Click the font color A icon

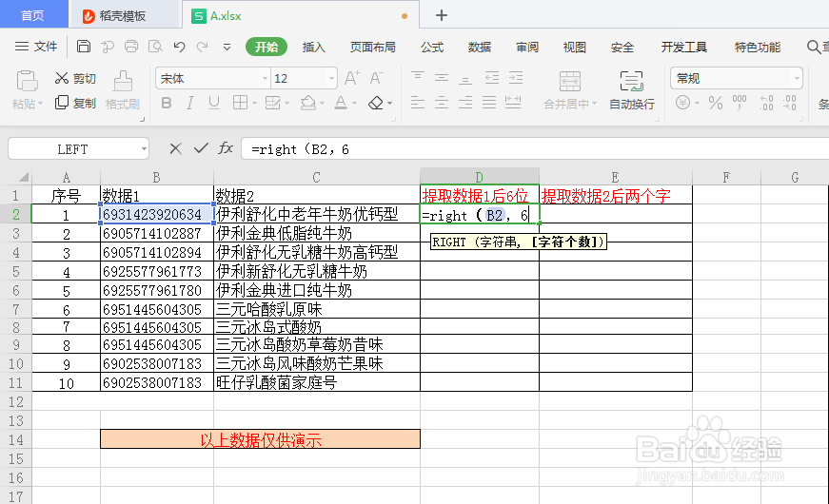[341, 103]
